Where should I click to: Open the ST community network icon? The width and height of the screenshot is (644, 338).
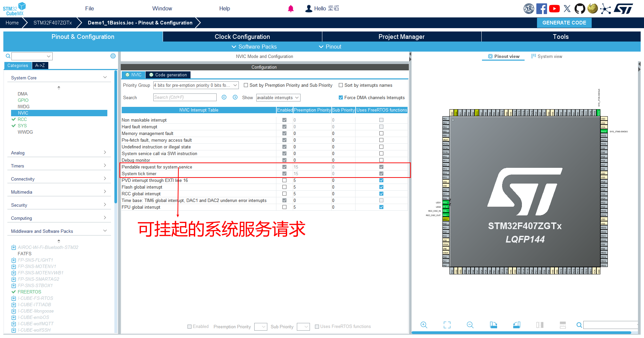[x=605, y=9]
